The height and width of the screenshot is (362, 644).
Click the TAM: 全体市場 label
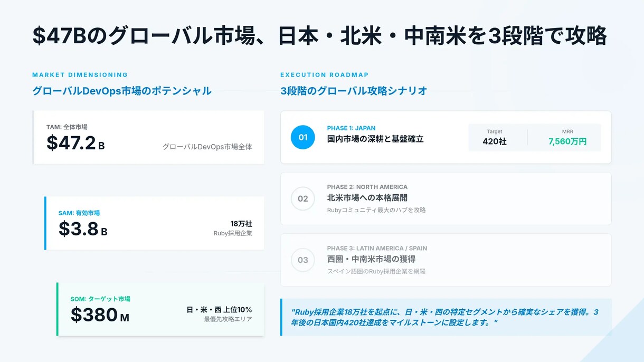[67, 127]
